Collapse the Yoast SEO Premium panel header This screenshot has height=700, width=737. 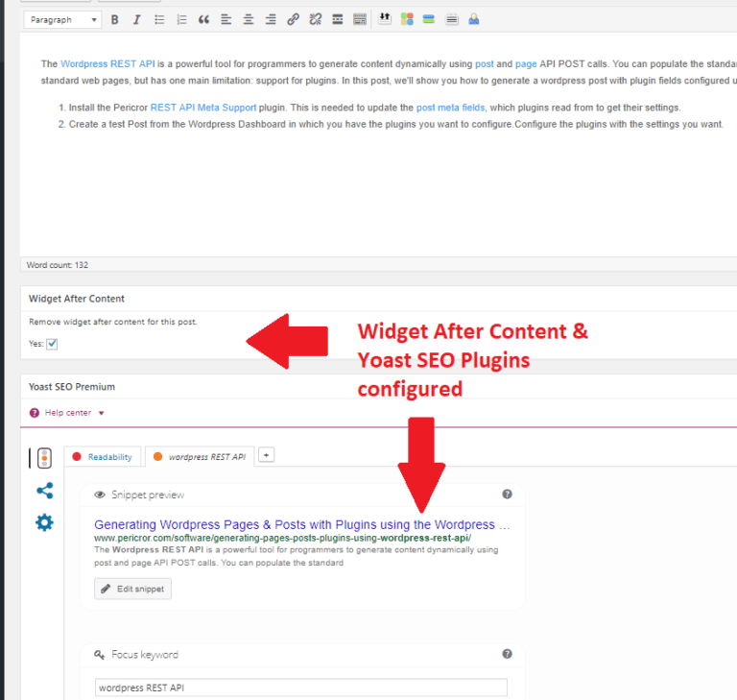pos(378,387)
